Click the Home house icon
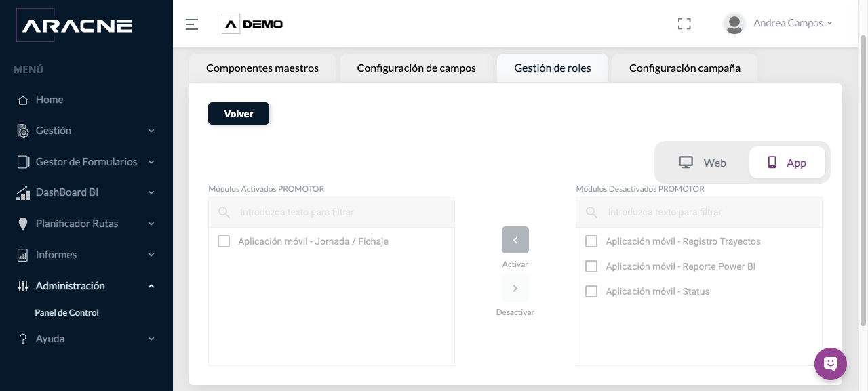This screenshot has width=868, height=391. tap(23, 100)
